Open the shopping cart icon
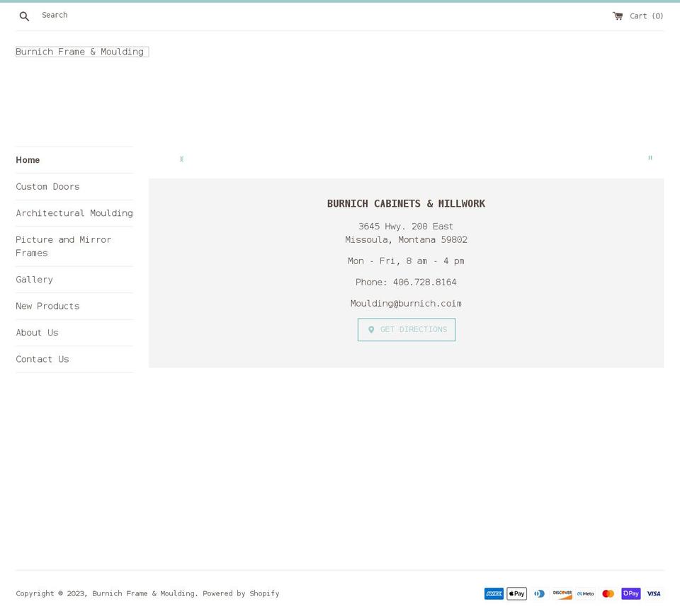 coord(618,16)
